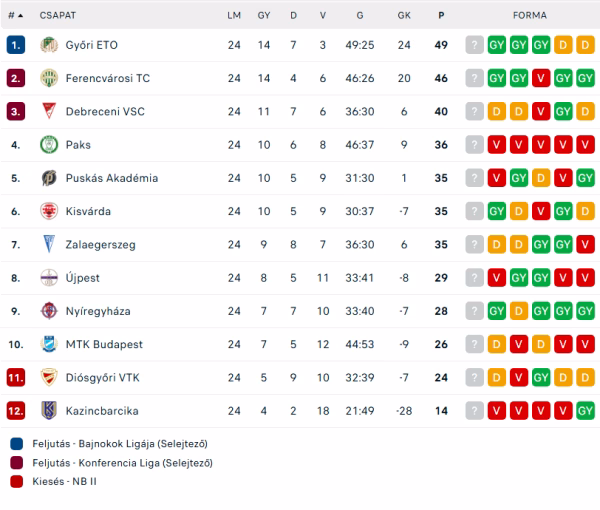Sort table by the P points column
The image size is (600, 510).
(x=441, y=15)
